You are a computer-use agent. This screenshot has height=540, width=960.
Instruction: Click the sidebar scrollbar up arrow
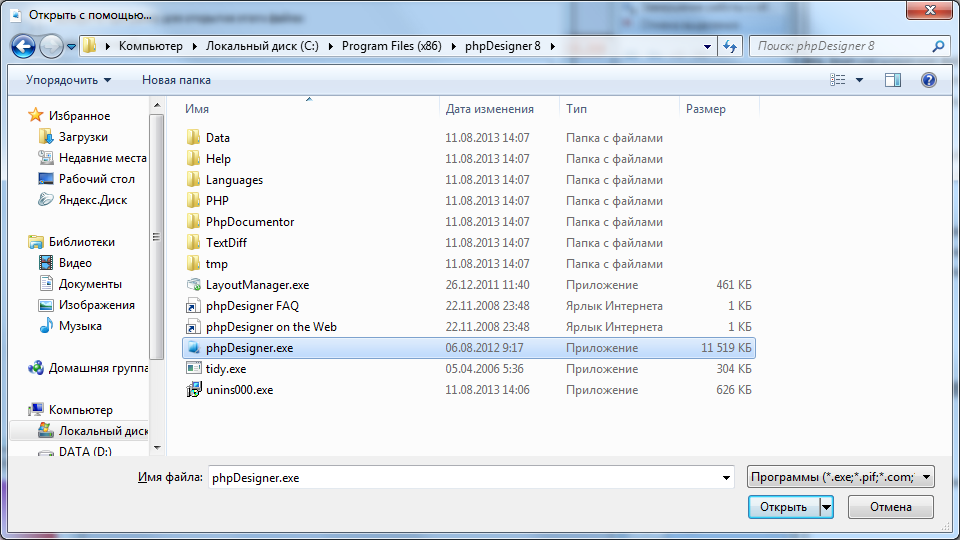pyautogui.click(x=157, y=106)
